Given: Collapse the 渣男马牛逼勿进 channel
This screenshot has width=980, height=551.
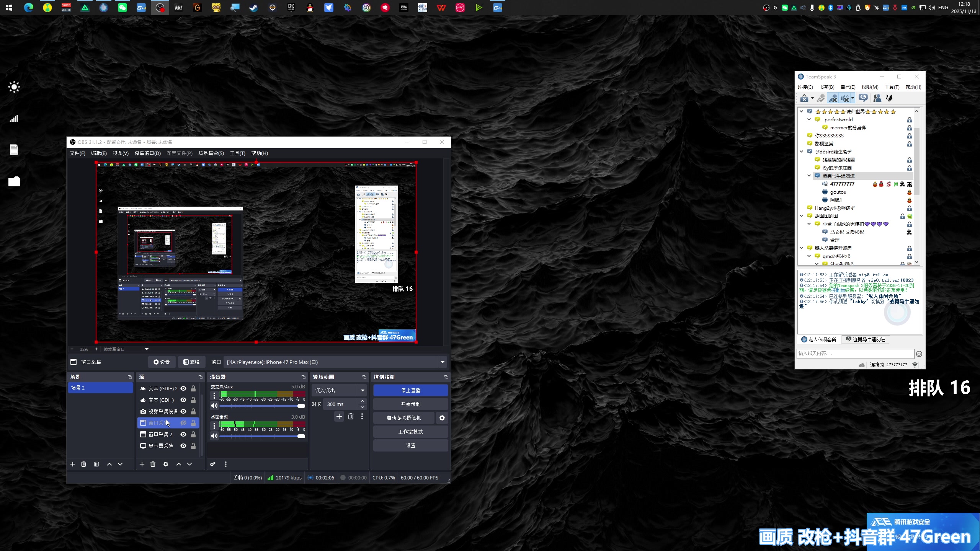Looking at the screenshot, I should click(809, 176).
